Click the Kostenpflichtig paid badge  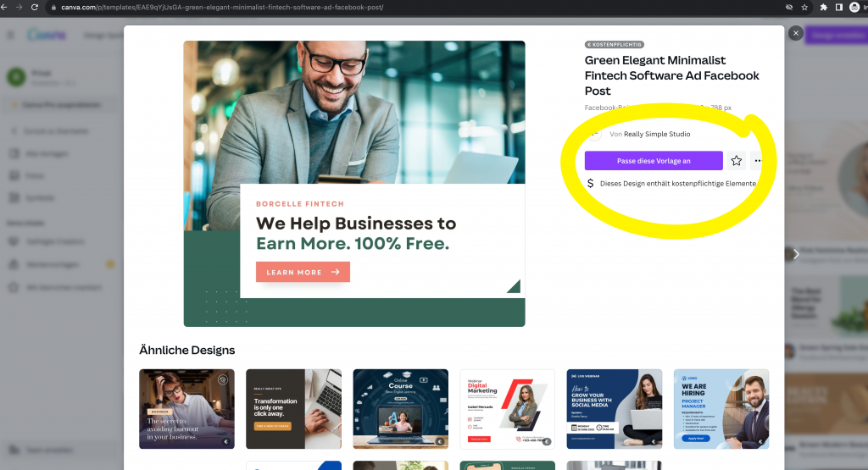pos(615,44)
